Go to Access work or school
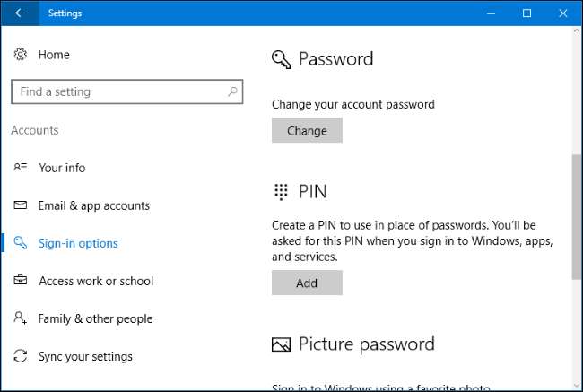Image resolution: width=583 pixels, height=392 pixels. [x=96, y=281]
